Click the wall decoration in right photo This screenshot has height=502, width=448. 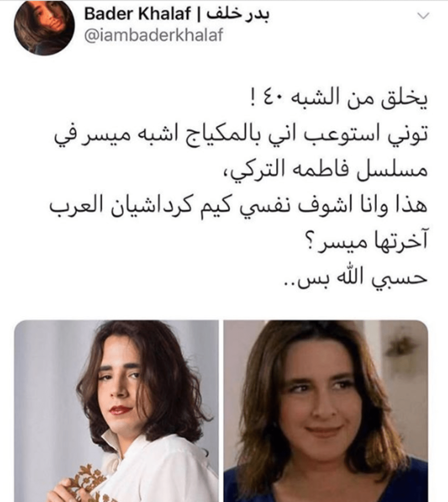point(401,349)
